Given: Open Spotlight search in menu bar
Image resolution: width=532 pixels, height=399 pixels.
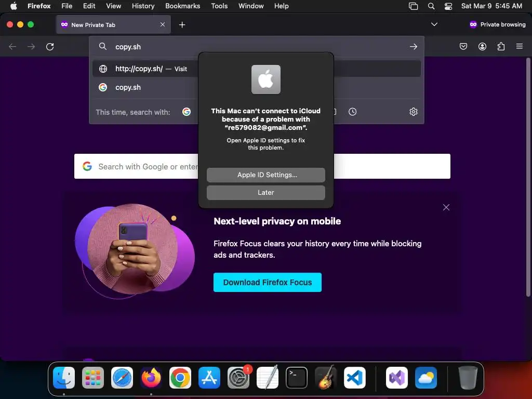Looking at the screenshot, I should pyautogui.click(x=431, y=6).
